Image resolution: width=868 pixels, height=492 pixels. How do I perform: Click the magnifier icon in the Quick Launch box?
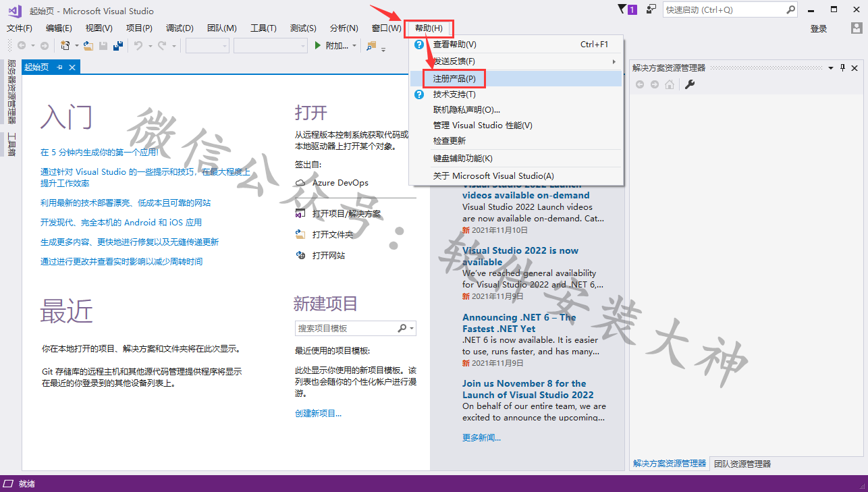pos(791,9)
